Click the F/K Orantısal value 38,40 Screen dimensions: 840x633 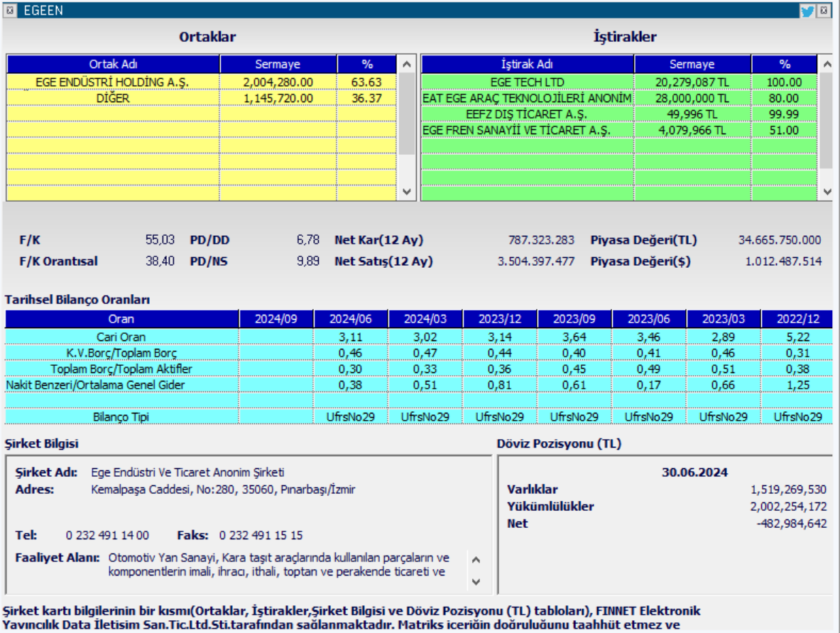(x=160, y=261)
